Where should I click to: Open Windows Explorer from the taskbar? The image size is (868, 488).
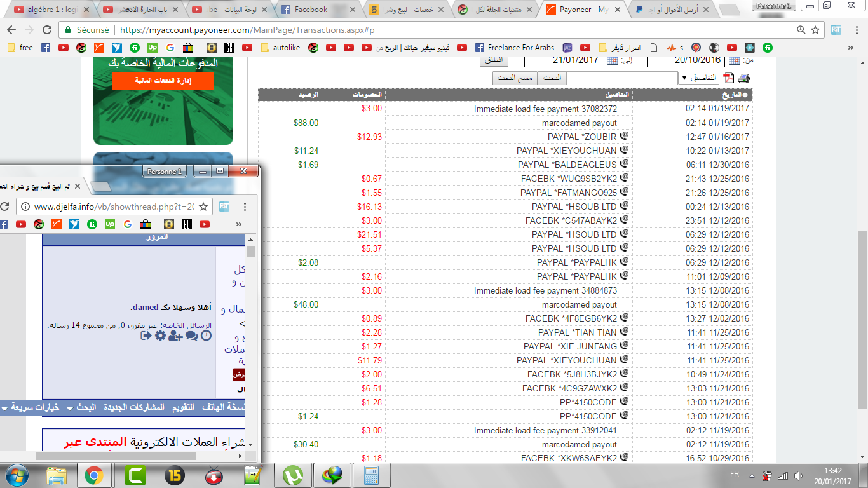tap(57, 475)
